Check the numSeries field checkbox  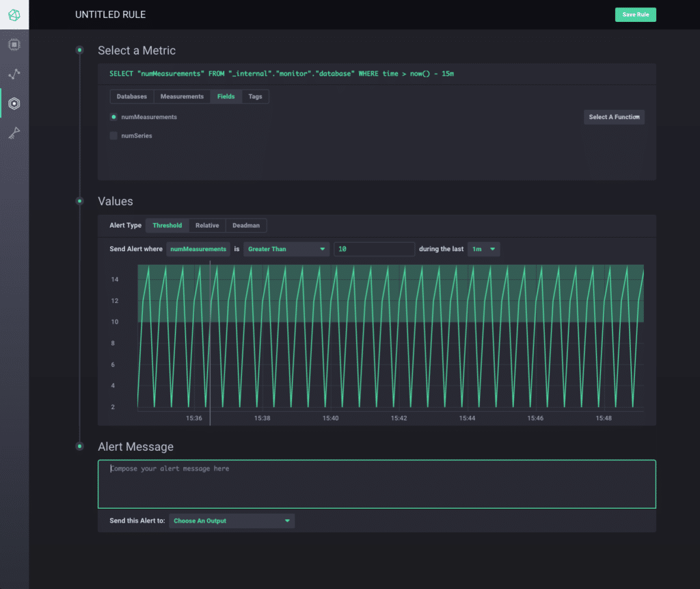click(x=113, y=135)
